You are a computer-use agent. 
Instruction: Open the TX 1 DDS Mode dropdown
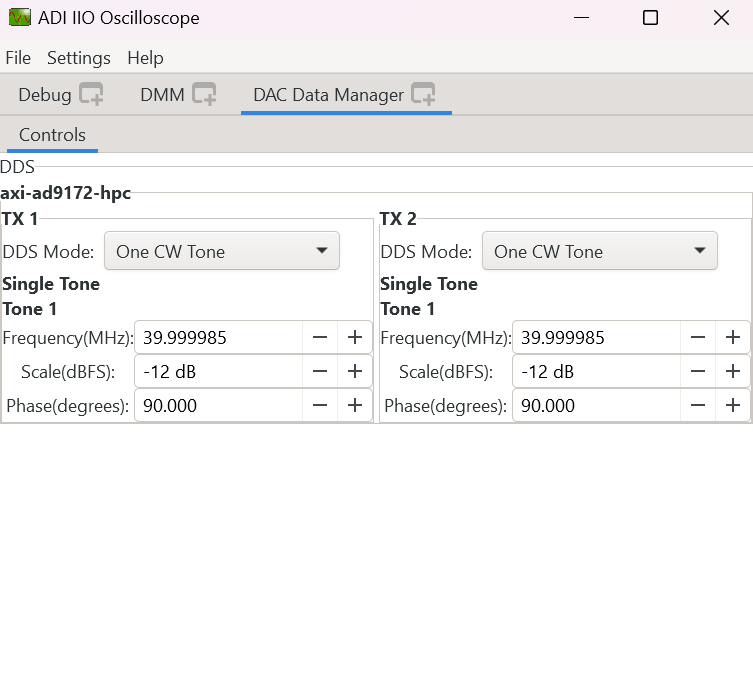(x=222, y=251)
